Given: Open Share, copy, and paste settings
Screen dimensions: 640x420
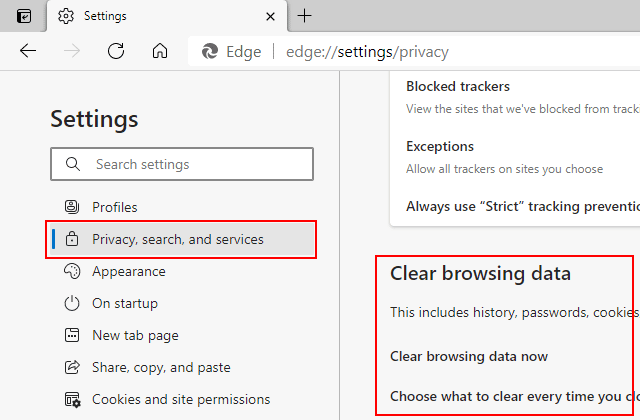Looking at the screenshot, I should click(182, 367).
